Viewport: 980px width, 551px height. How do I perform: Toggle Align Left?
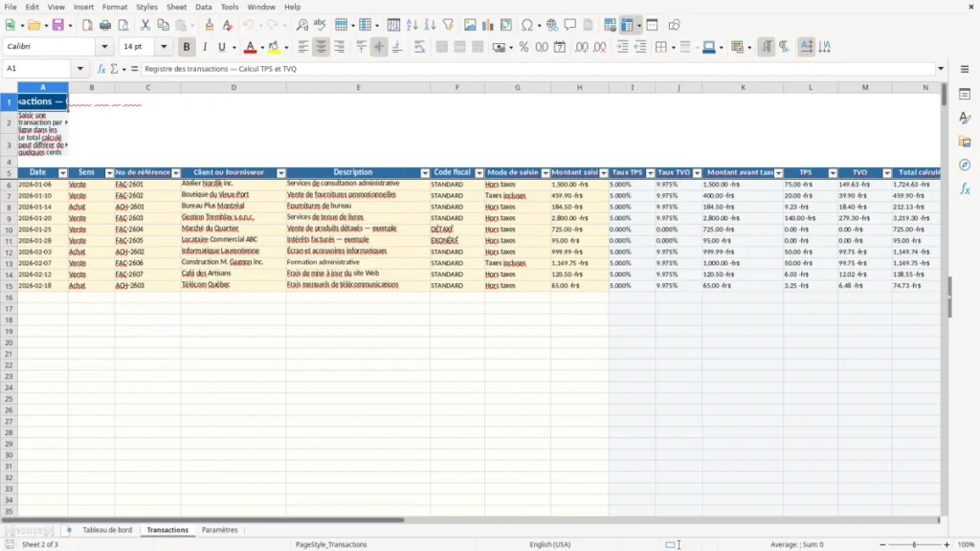(303, 47)
